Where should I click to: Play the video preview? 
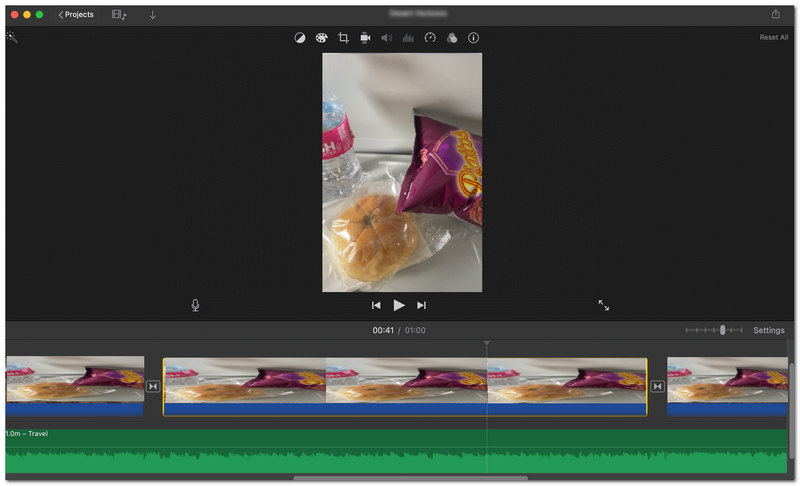click(399, 305)
